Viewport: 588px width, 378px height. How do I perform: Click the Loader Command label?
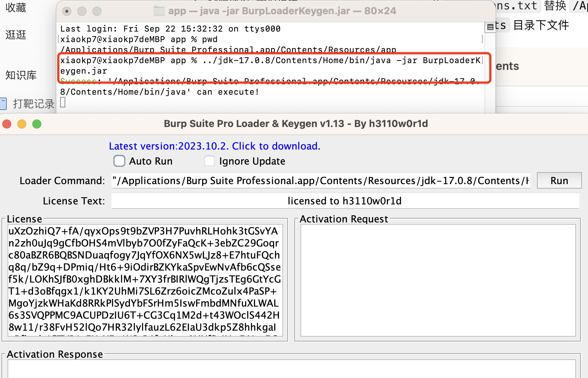tap(62, 181)
